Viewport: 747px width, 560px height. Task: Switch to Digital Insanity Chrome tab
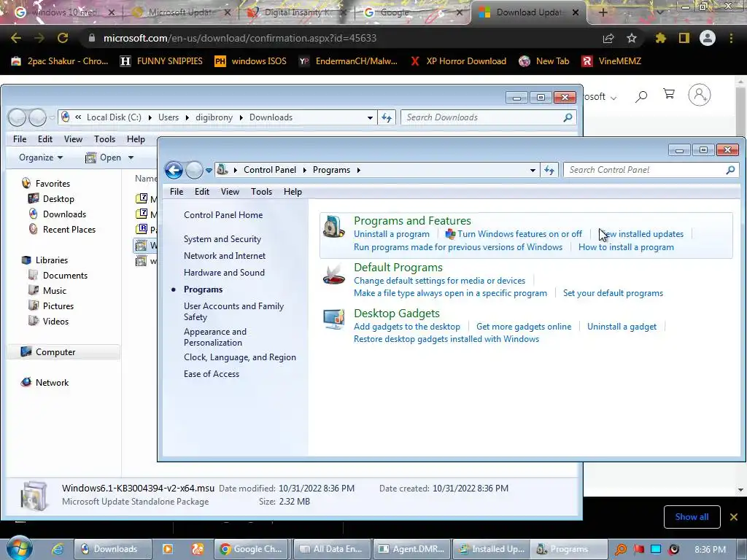point(298,12)
